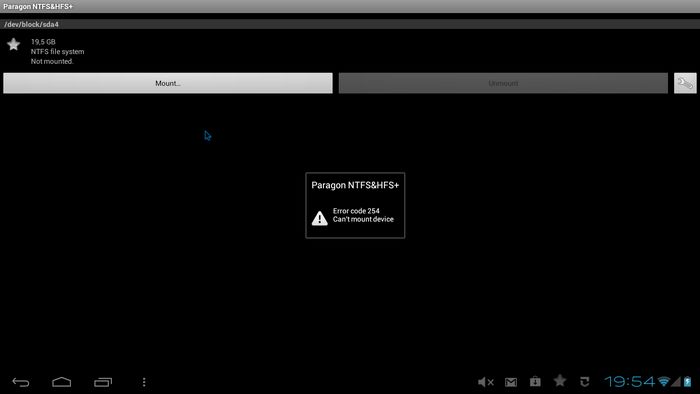Tap the Mount... button
This screenshot has width=700, height=394.
[x=168, y=83]
